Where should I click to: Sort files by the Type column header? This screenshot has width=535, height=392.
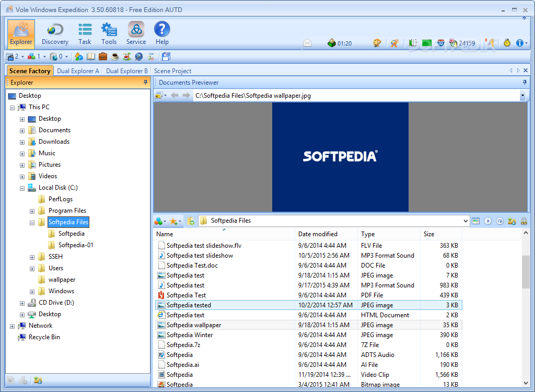[x=389, y=234]
